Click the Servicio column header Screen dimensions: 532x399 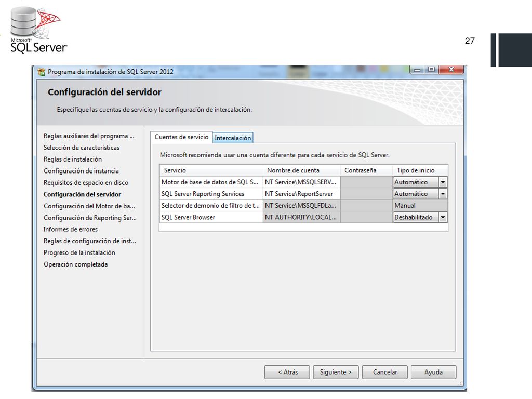point(211,170)
